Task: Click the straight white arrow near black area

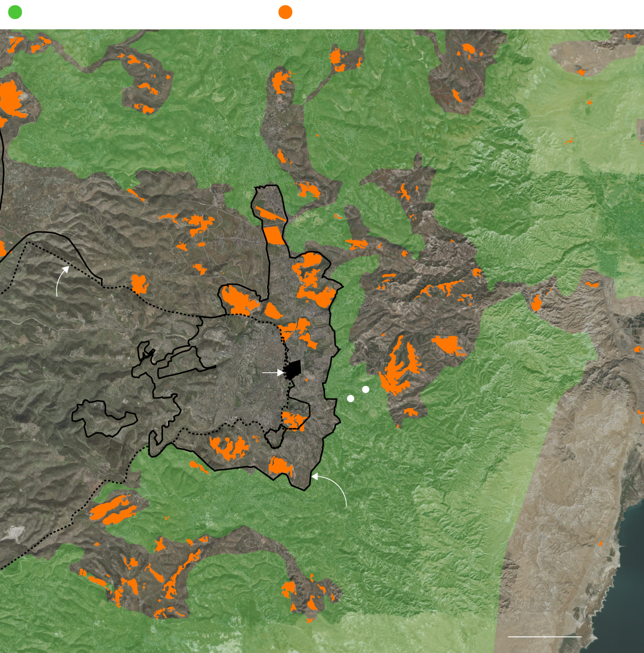Action: tap(272, 373)
